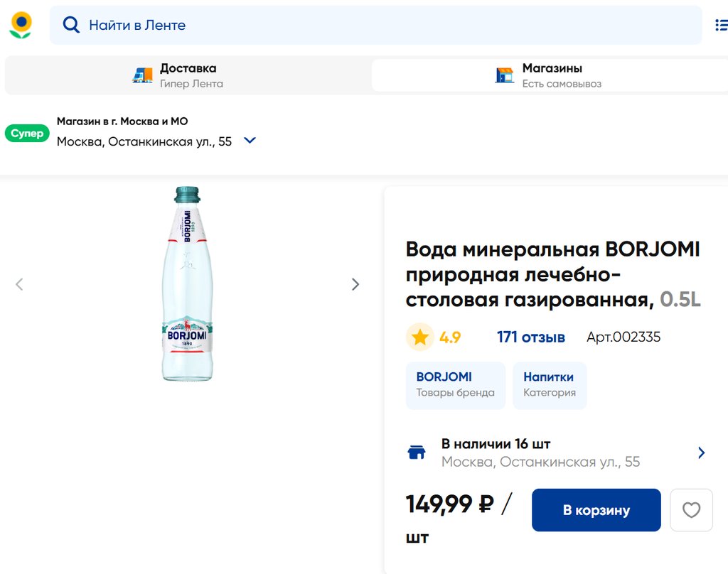Viewport: 728px width, 574px height.
Task: Open BORJOMI brand products chip
Action: 456,385
